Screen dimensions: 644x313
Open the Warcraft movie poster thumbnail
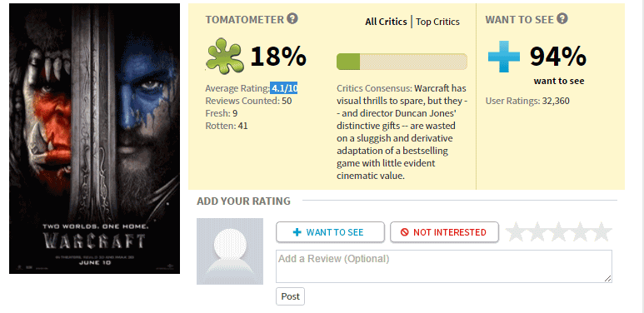[x=94, y=139]
